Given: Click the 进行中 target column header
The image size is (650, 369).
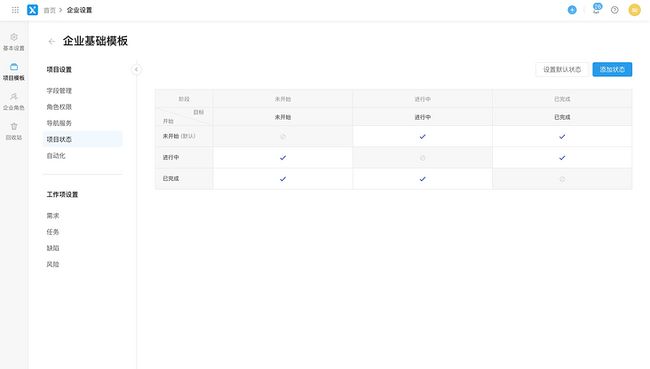Looking at the screenshot, I should click(422, 117).
